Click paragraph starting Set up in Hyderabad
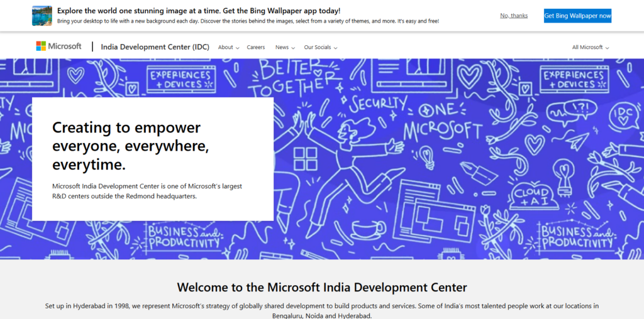Screen dimensions: 644x319 (322, 311)
